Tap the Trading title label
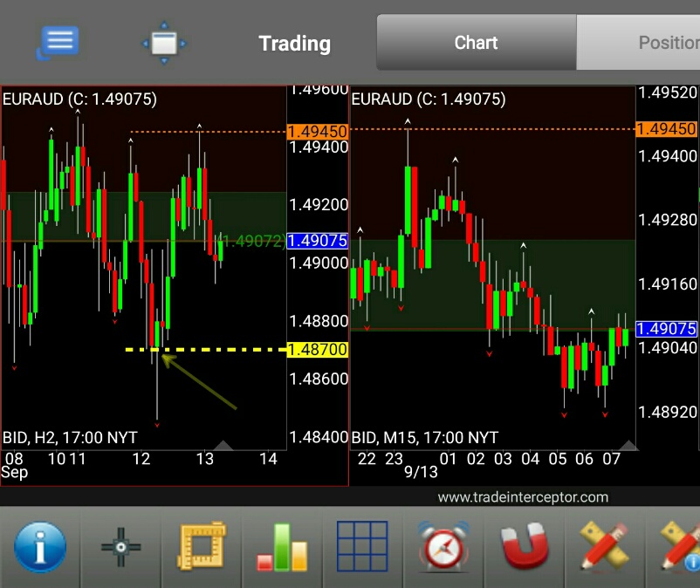 pyautogui.click(x=295, y=44)
